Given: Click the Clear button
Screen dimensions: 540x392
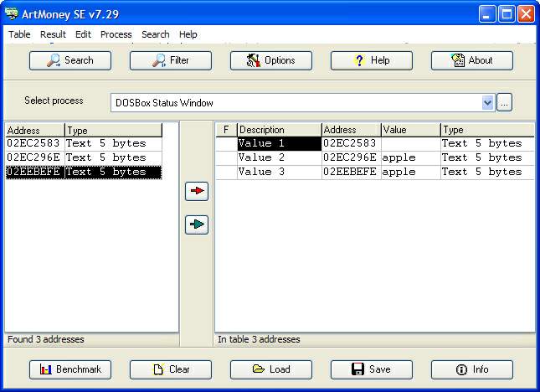Looking at the screenshot, I should click(171, 369).
